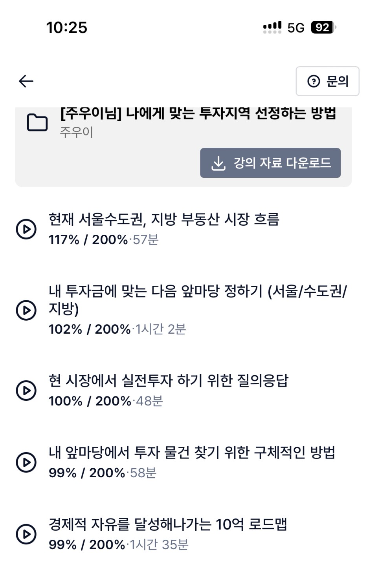Tap the 117% / 200% progress text
The image size is (367, 588).
(88, 239)
